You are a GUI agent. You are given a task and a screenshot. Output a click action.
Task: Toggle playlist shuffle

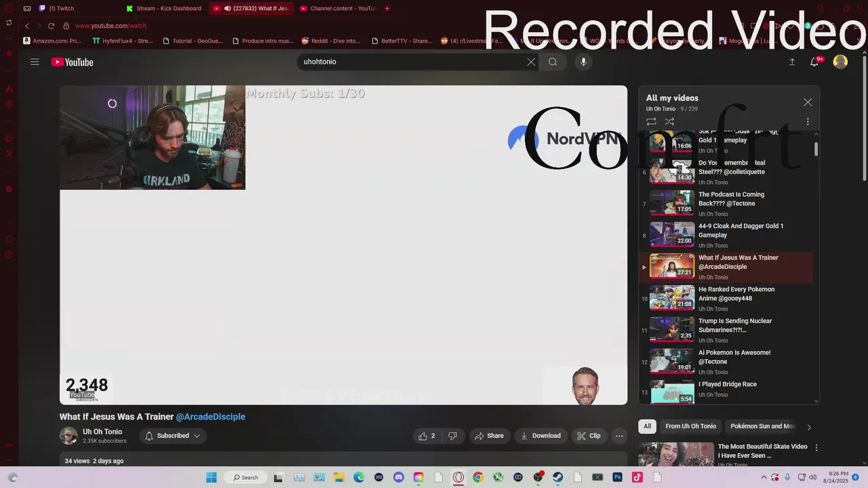(x=669, y=122)
